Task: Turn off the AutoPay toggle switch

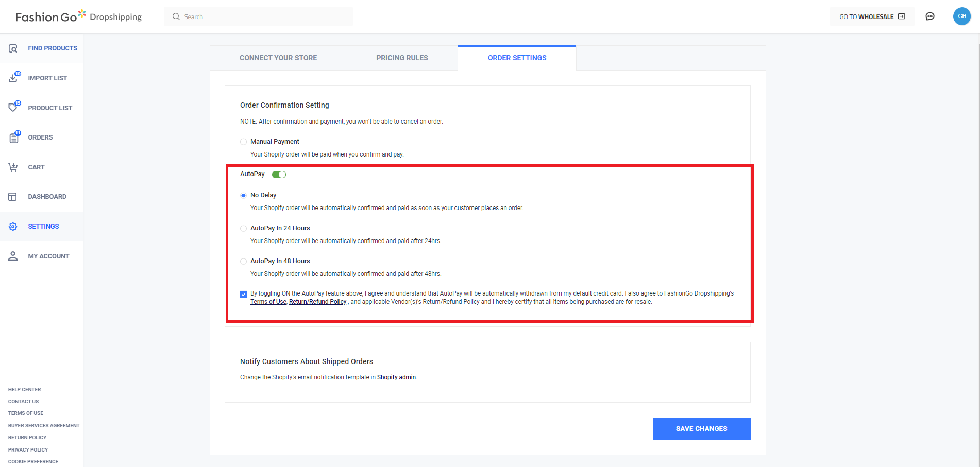Action: [x=279, y=175]
